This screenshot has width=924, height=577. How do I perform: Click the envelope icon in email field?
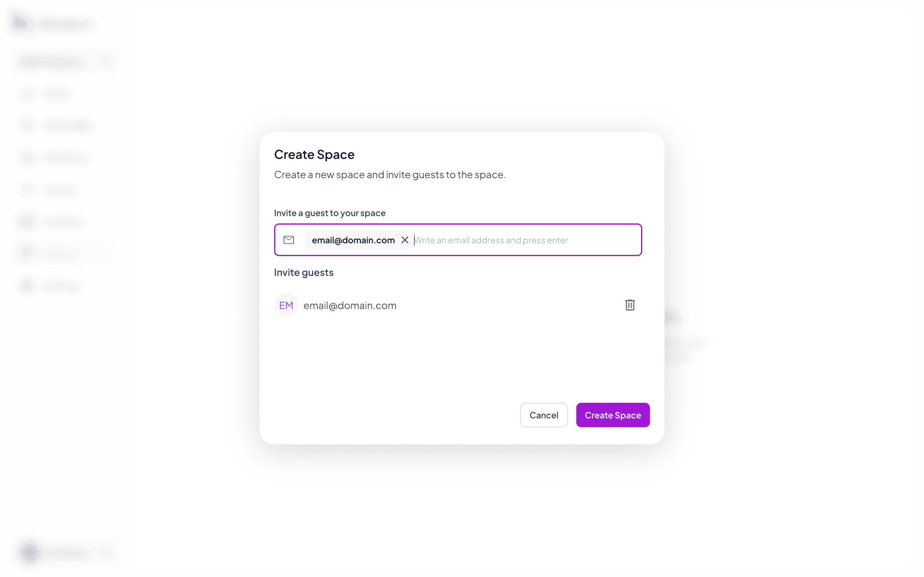point(289,240)
